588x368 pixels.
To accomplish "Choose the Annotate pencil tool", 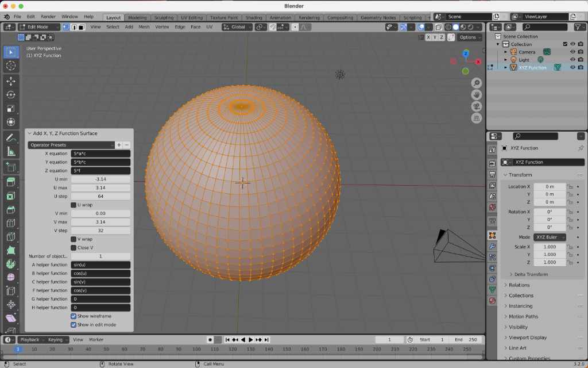I will pos(11,138).
